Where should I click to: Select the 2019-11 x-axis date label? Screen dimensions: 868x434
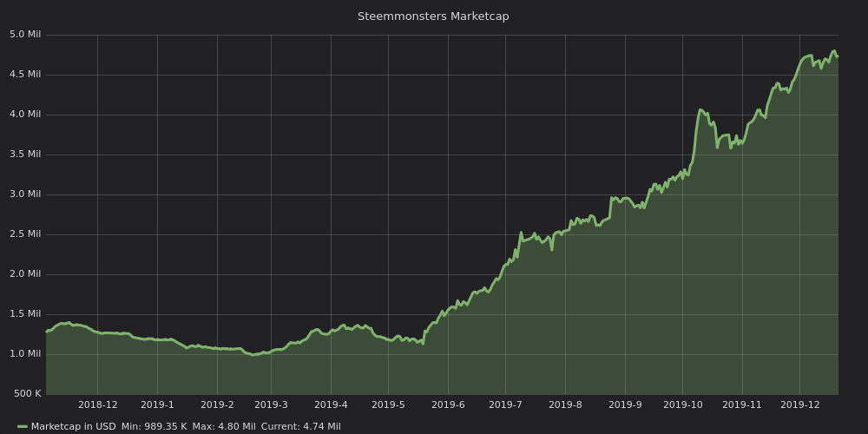pos(741,404)
